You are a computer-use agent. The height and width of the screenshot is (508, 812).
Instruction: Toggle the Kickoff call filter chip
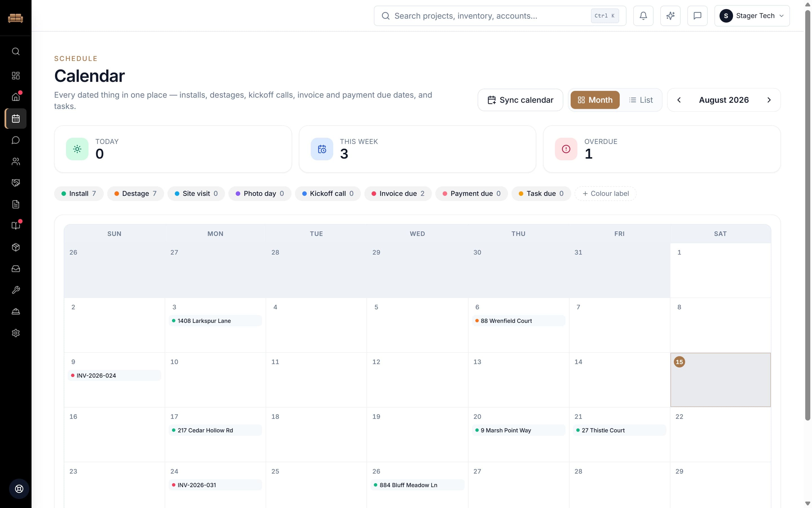pos(328,194)
